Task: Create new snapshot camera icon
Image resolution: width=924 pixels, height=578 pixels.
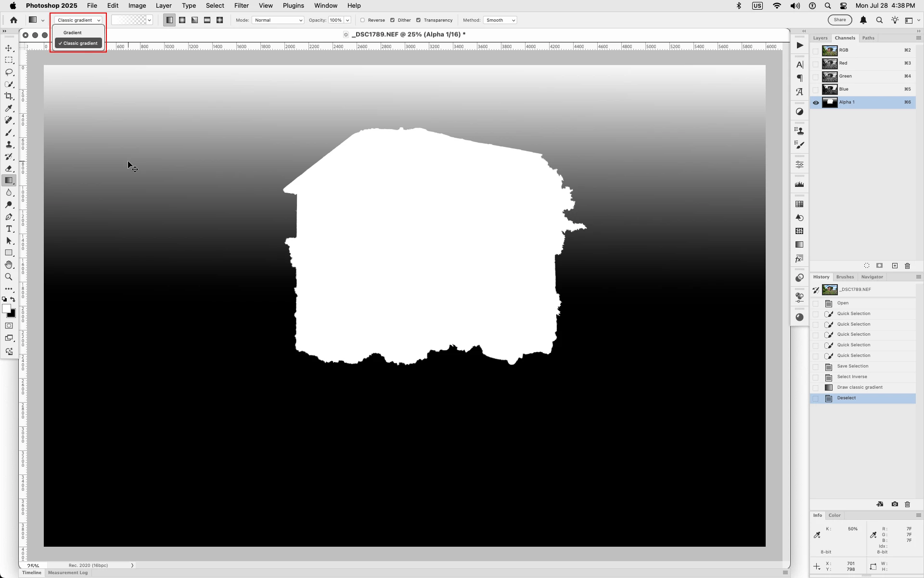Action: pos(895,504)
